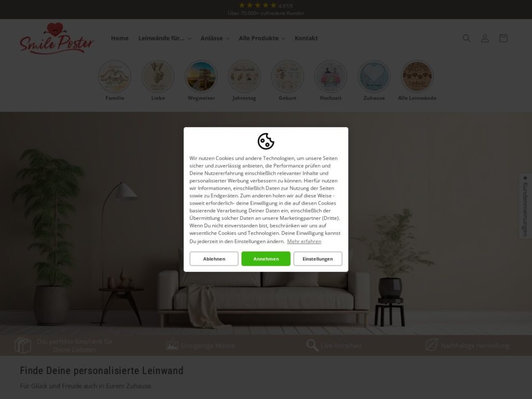Open the Kundenmeinungen side tab

click(x=525, y=206)
